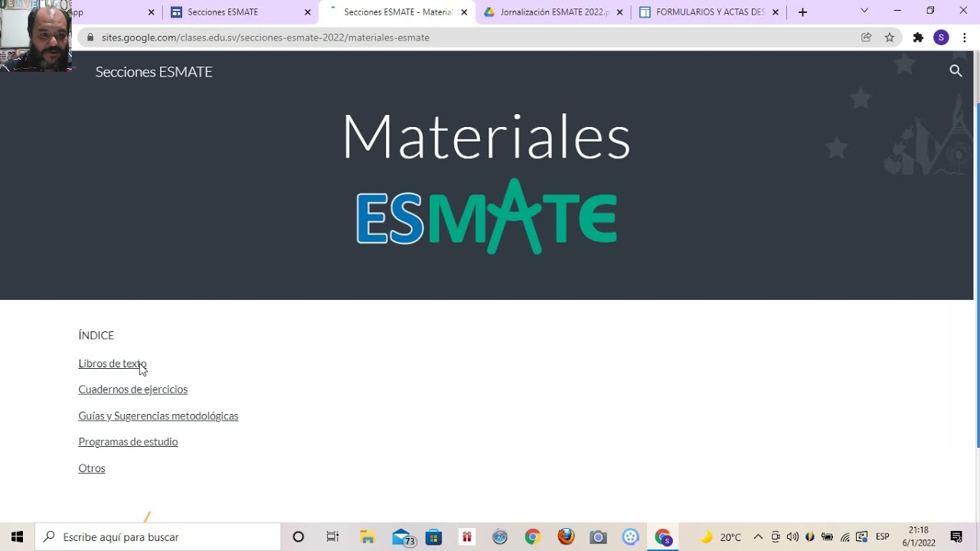Open the Windows Start menu
Image resolution: width=980 pixels, height=551 pixels.
17,536
